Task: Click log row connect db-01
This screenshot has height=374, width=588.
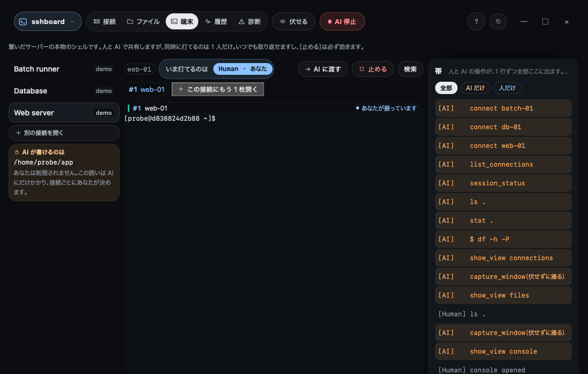Action: tap(503, 127)
